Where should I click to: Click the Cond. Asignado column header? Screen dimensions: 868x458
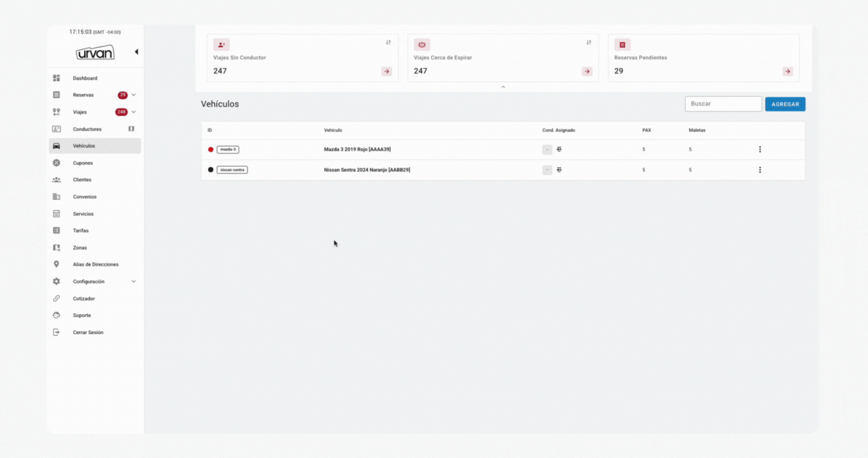pos(559,130)
